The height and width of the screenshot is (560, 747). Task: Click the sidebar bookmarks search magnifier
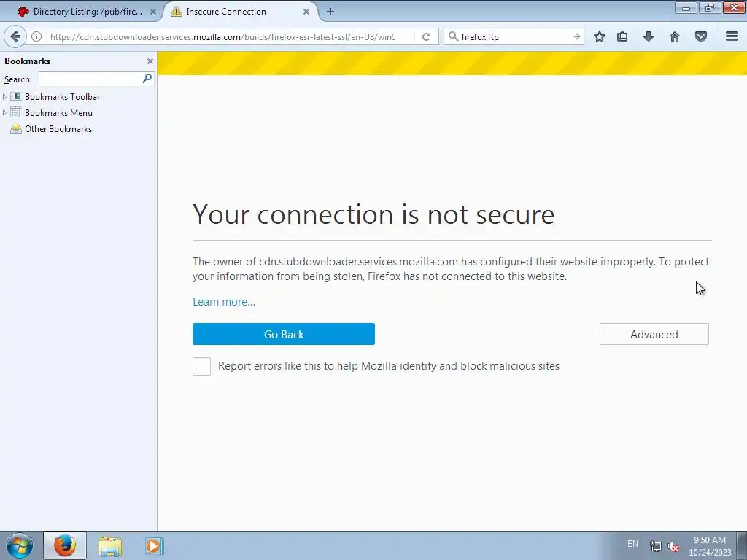coord(147,78)
